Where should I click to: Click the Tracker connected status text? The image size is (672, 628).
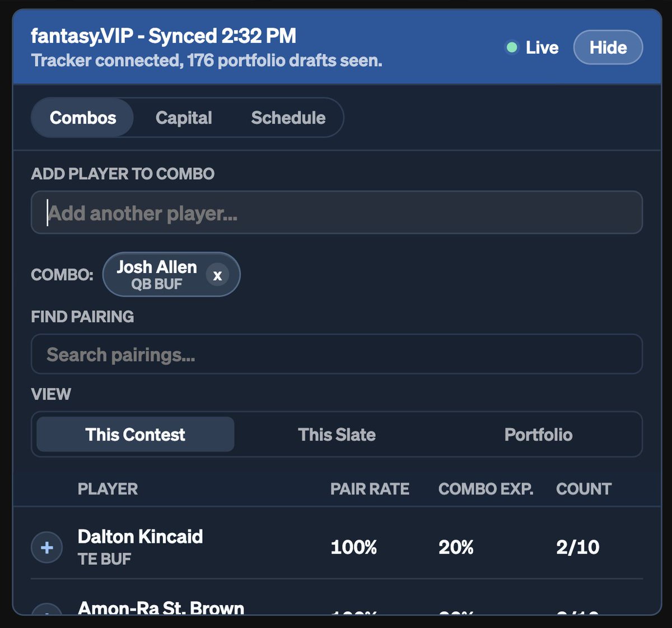(207, 60)
